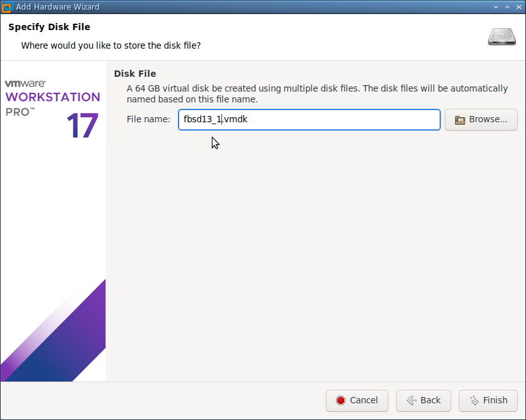Click the VMware icon in the title bar

tap(6, 6)
